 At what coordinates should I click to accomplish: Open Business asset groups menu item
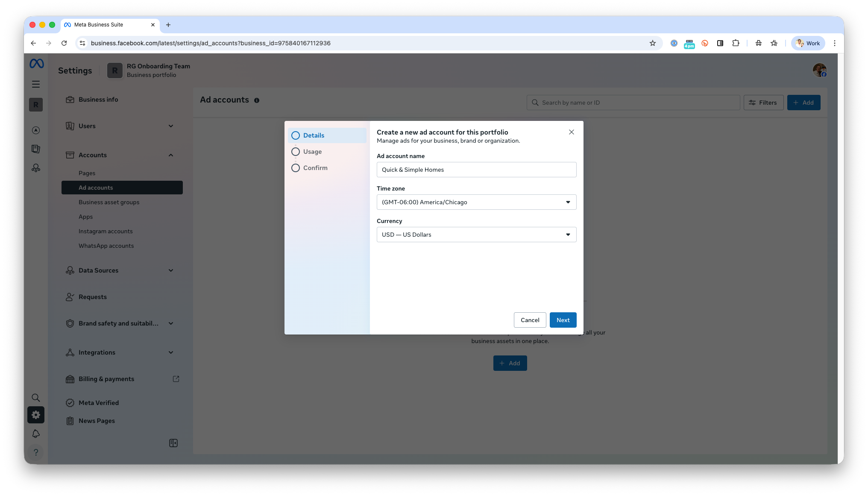(109, 202)
